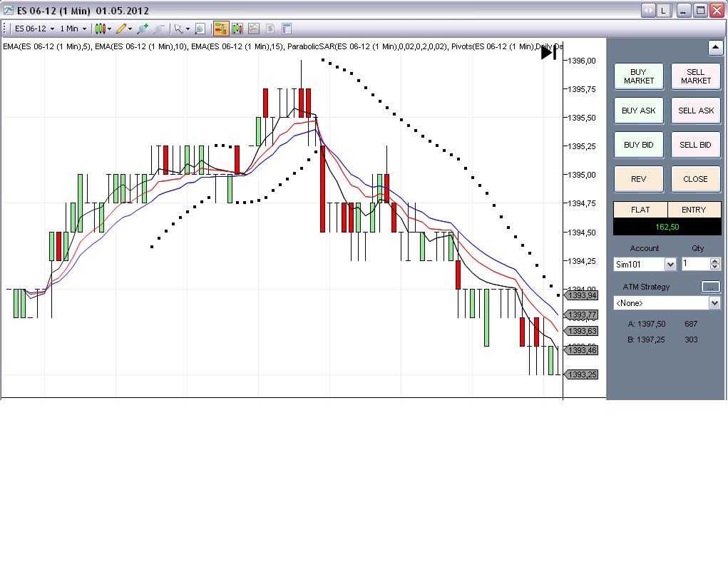The width and height of the screenshot is (728, 582).
Task: Click the bid size value 303
Action: pos(691,339)
